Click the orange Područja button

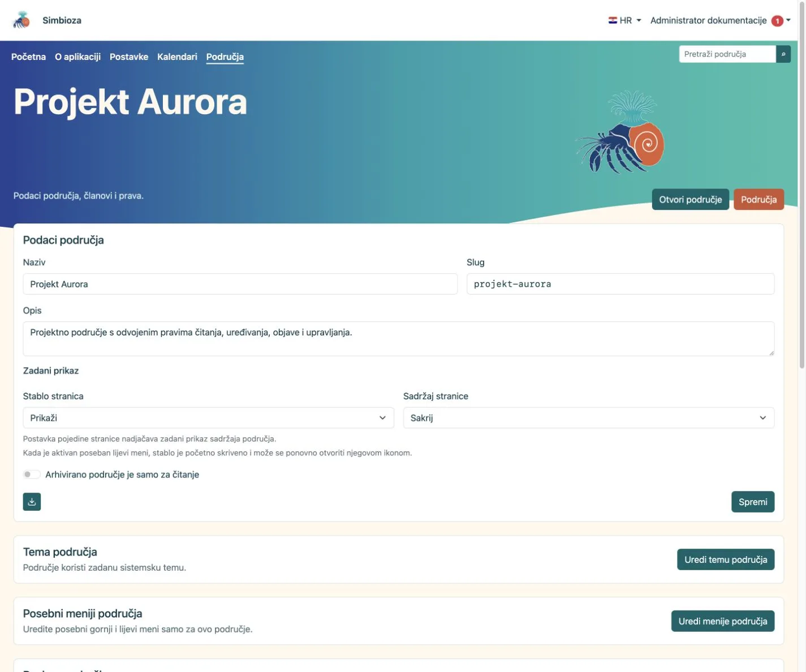click(x=758, y=200)
